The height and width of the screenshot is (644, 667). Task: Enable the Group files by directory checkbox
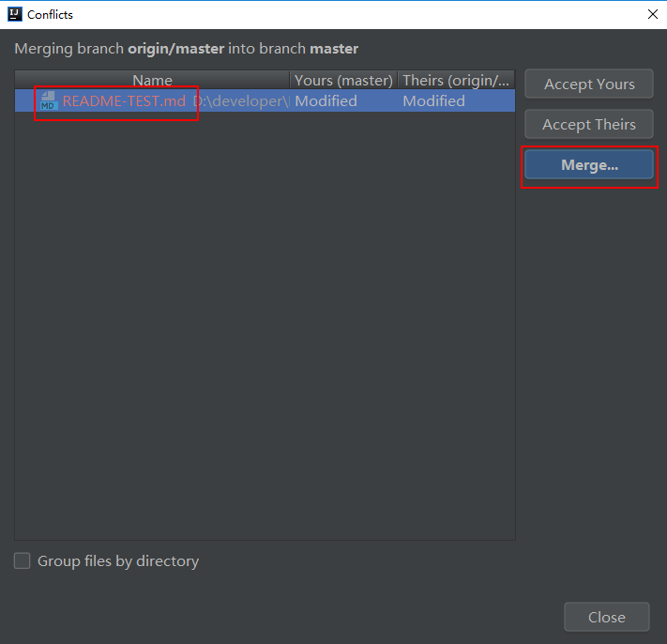click(x=23, y=560)
